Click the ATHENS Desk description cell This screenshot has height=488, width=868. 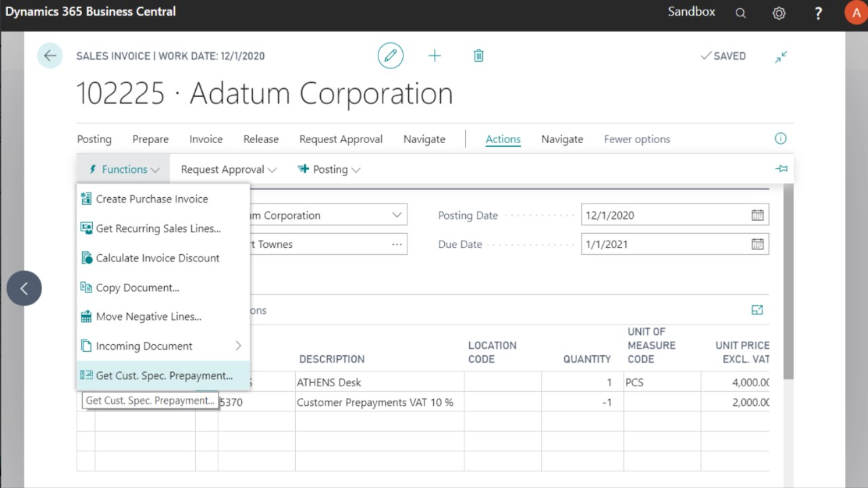tap(380, 382)
